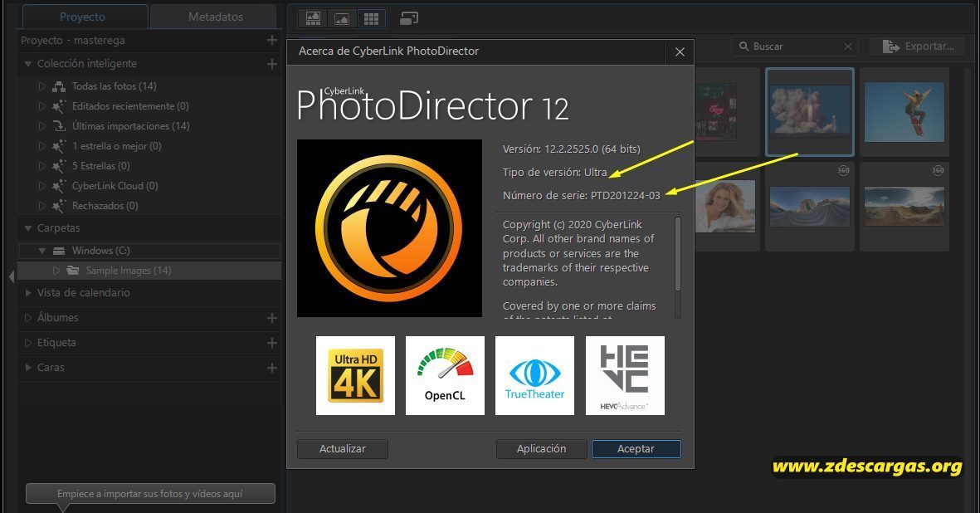
Task: Select the rocket launch photo thumbnail
Action: 810,111
